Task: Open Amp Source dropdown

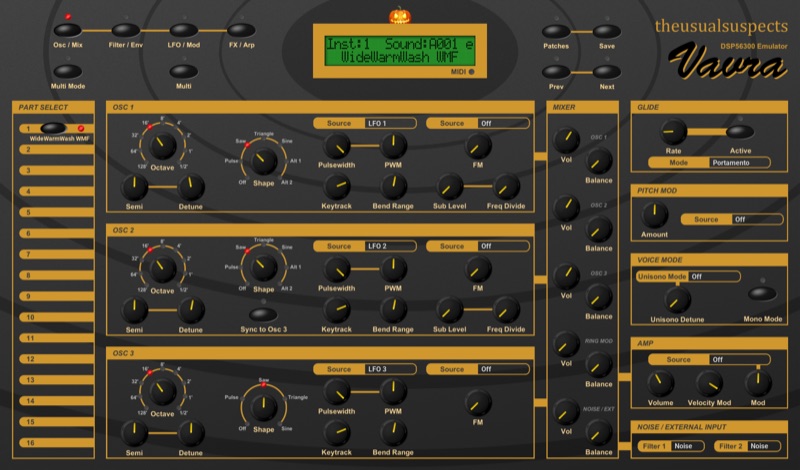Action: 709,360
